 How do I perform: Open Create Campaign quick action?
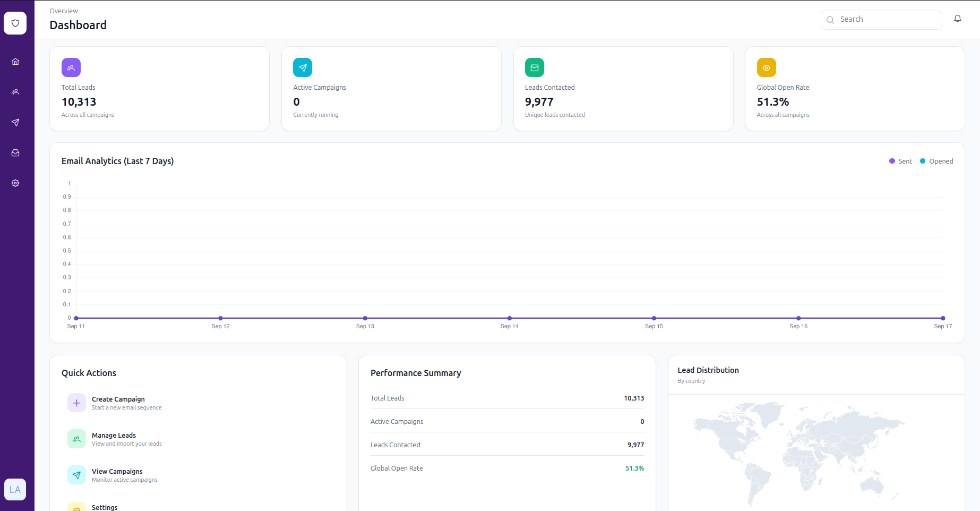(x=199, y=403)
